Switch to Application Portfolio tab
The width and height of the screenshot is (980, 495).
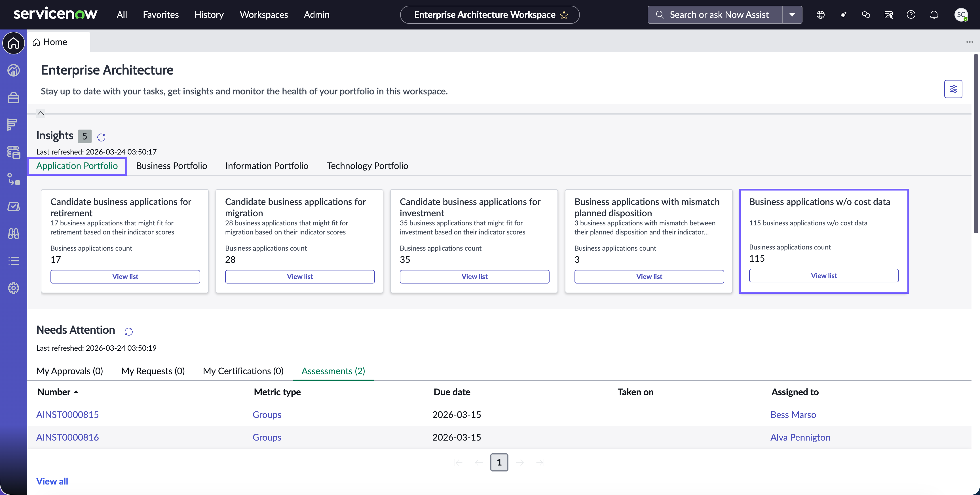77,166
